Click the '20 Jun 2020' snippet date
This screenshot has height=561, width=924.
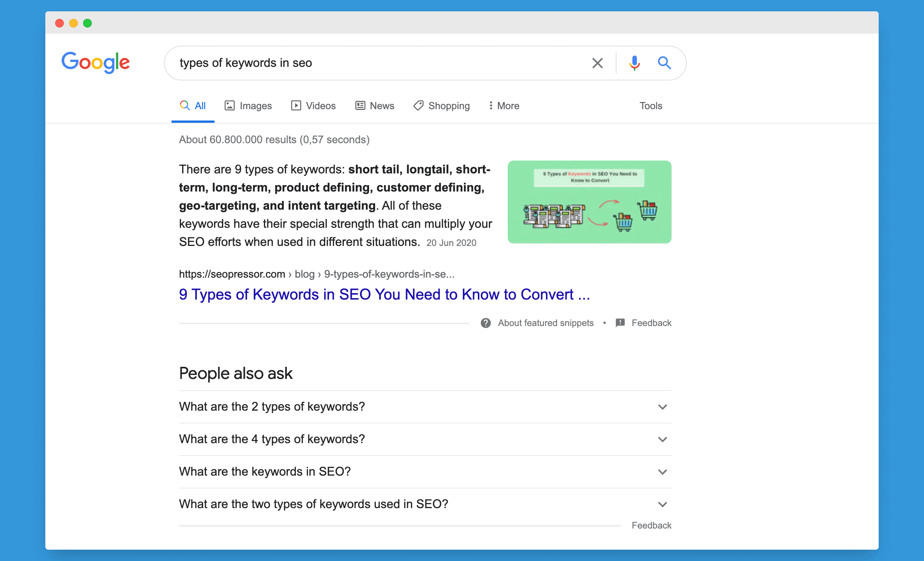click(x=451, y=243)
